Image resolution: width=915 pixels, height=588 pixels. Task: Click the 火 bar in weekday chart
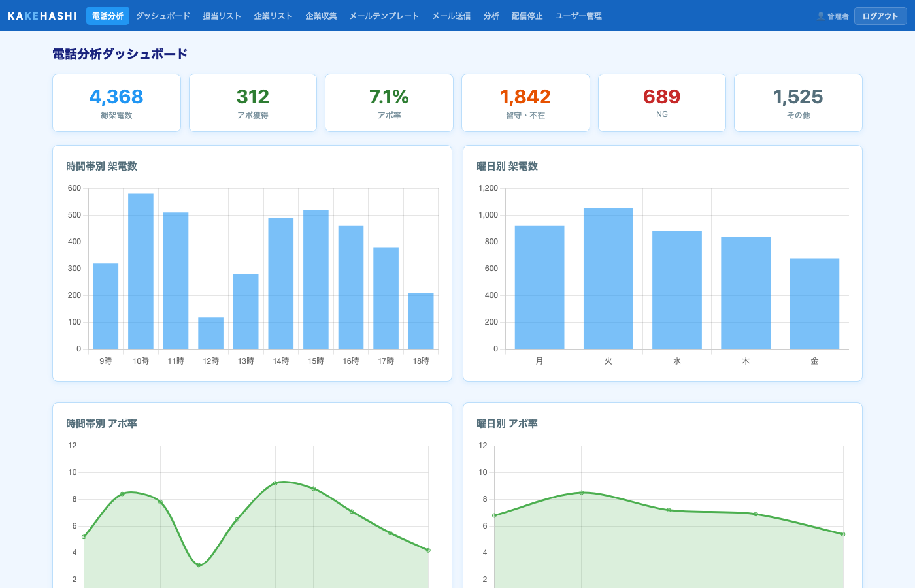pyautogui.click(x=608, y=278)
